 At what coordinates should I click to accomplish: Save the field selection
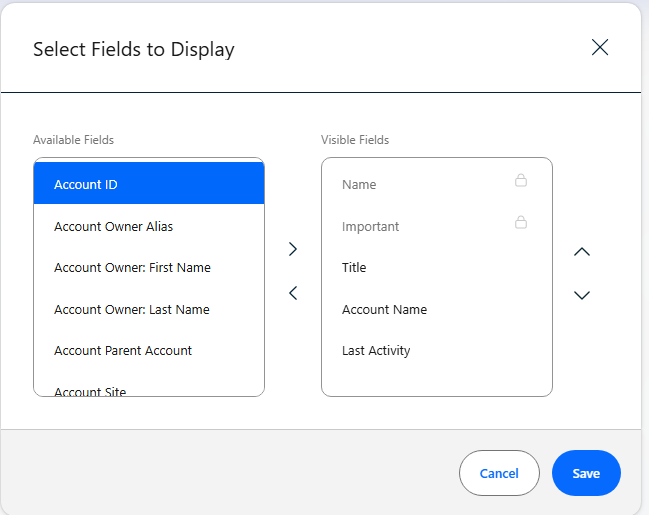[586, 473]
